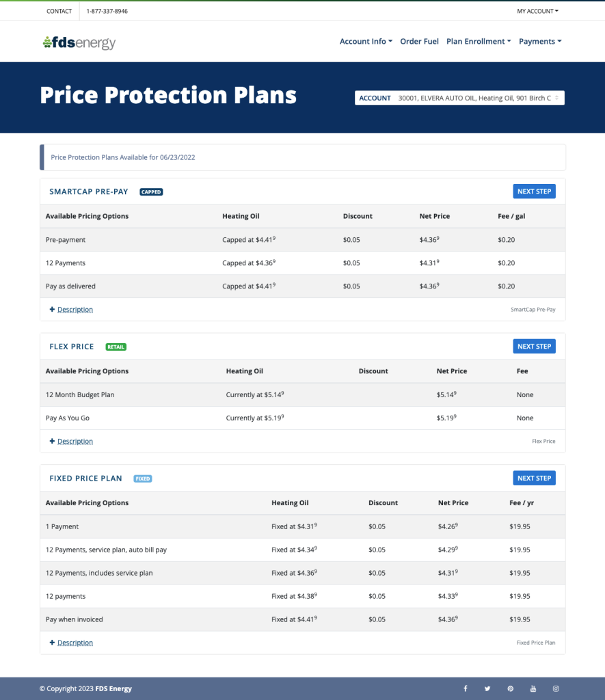Click Next Step for Flex Price

[534, 347]
